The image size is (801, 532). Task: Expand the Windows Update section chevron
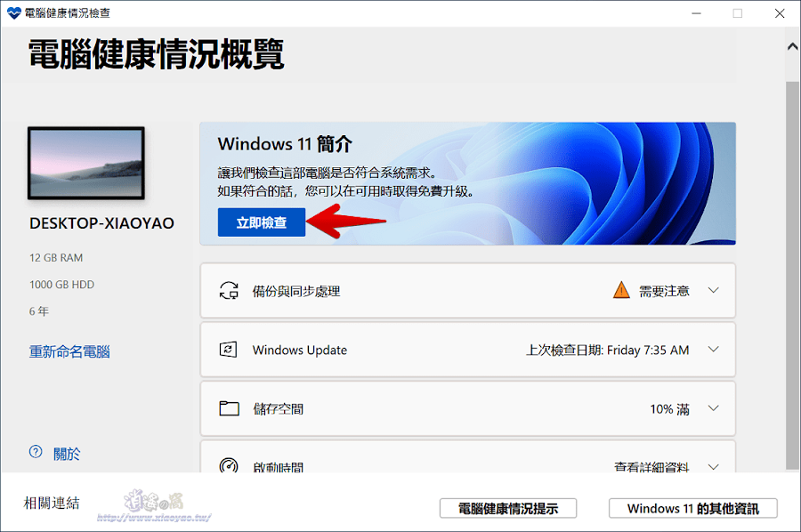coord(714,350)
